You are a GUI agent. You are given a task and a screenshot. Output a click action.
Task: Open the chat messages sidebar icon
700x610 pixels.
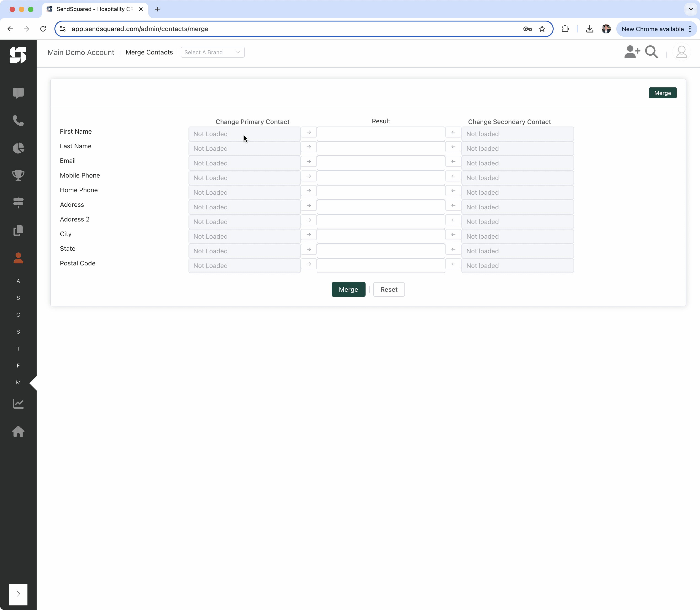[18, 93]
